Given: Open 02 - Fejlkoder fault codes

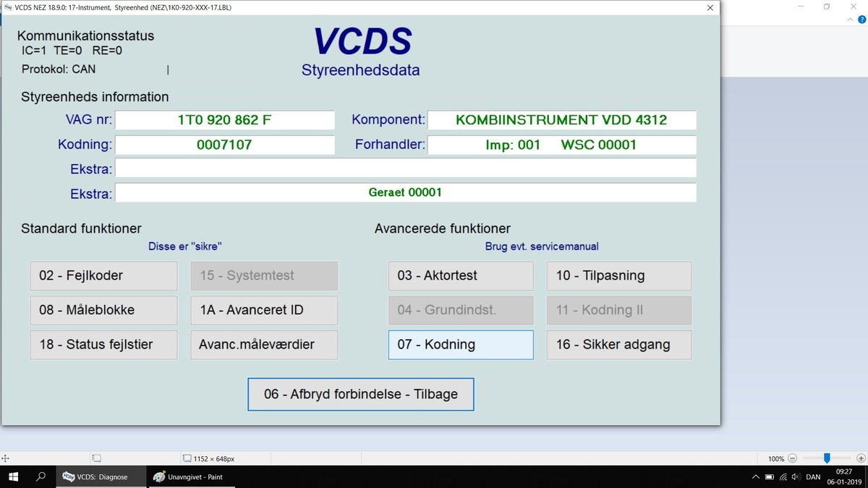Looking at the screenshot, I should click(103, 275).
